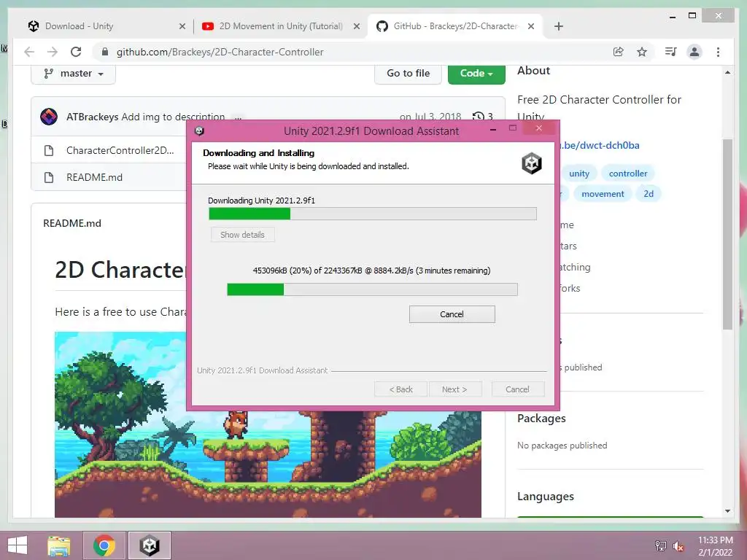The image size is (747, 560).
Task: Click the bottom Cancel button in installer
Action: tap(517, 389)
